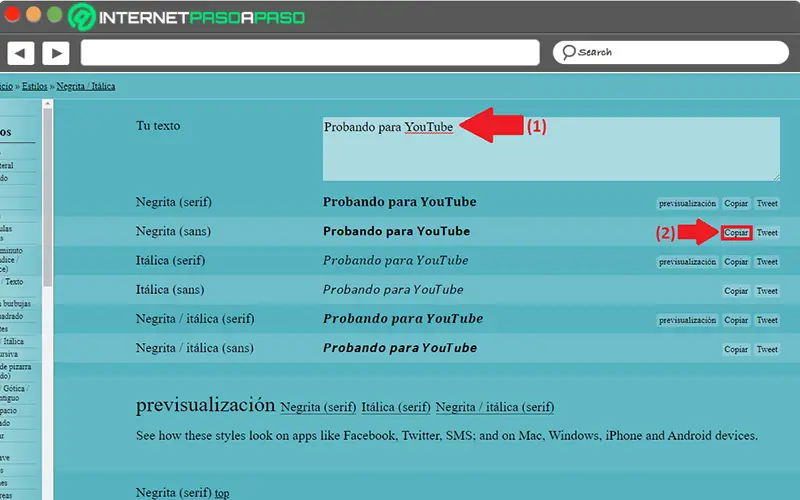The height and width of the screenshot is (500, 800).
Task: Click the previsualización section heading
Action: point(206,405)
